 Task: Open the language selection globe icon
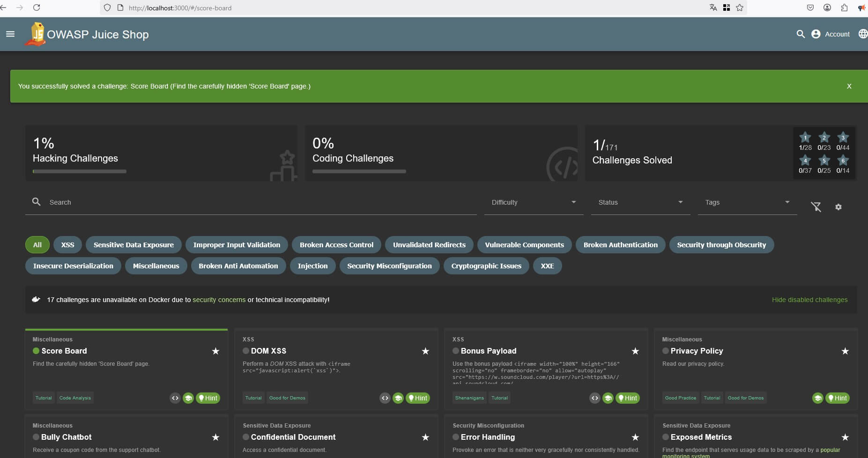(863, 34)
